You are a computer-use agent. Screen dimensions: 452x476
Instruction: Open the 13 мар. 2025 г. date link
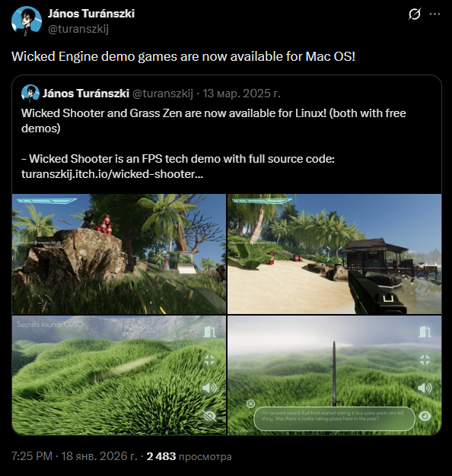(241, 94)
